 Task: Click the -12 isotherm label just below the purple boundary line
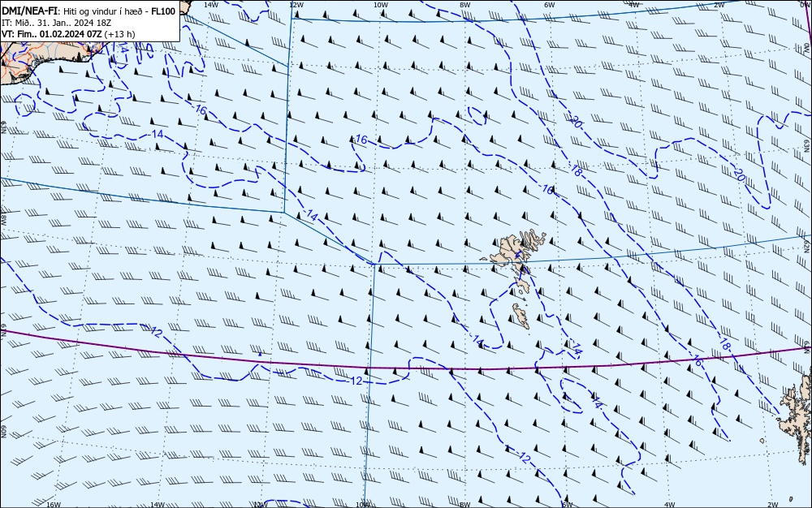click(356, 381)
